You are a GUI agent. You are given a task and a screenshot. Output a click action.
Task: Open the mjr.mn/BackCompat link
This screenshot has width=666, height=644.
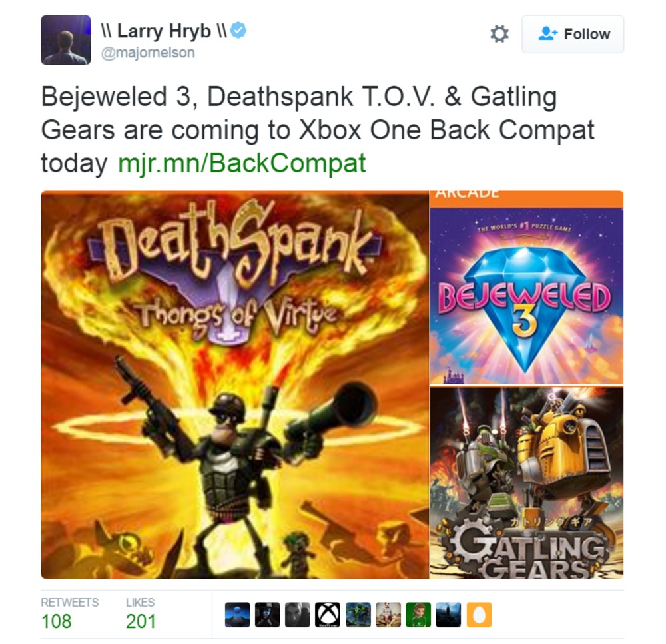242,162
